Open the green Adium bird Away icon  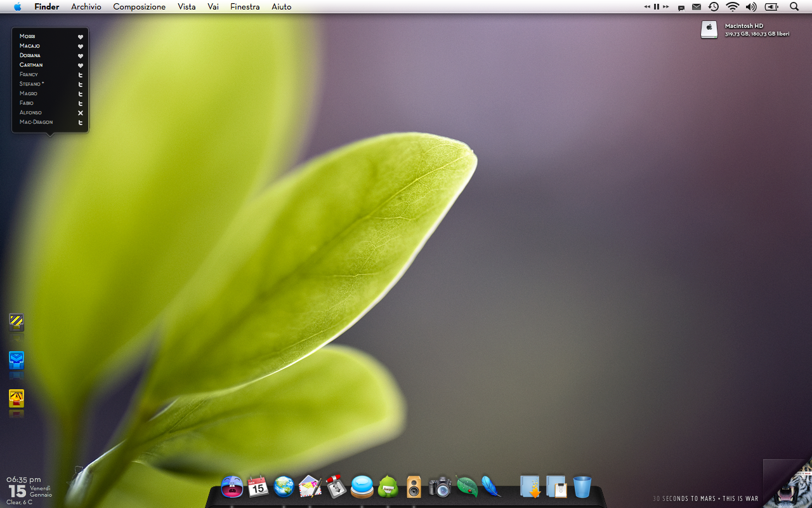tap(388, 487)
